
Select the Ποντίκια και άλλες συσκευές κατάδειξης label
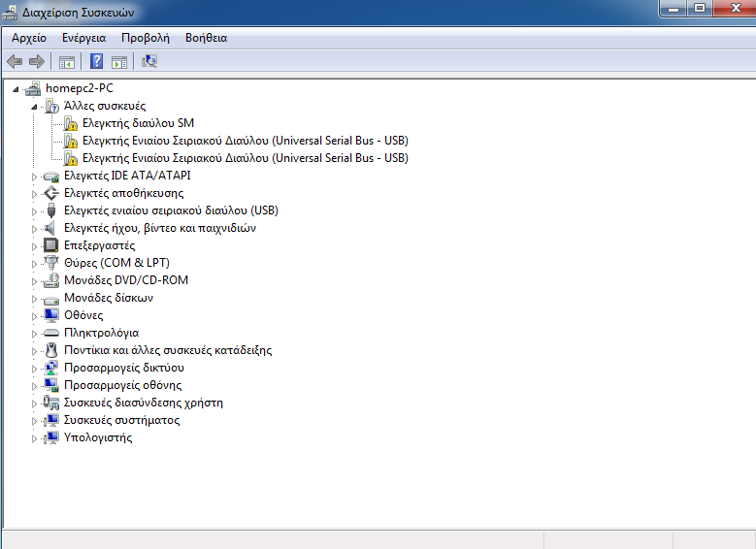point(168,350)
